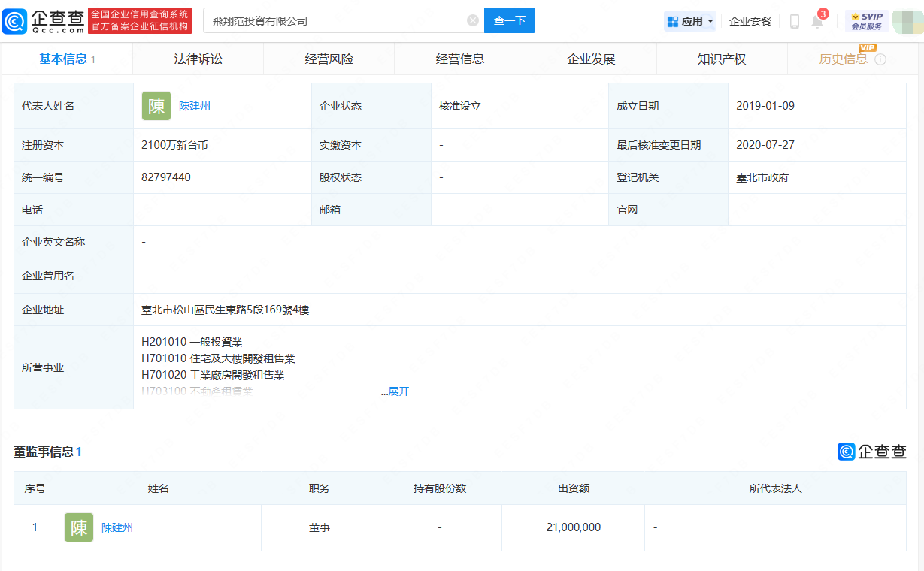
Task: Open representative 陳建州 link in info table
Action: click(195, 106)
